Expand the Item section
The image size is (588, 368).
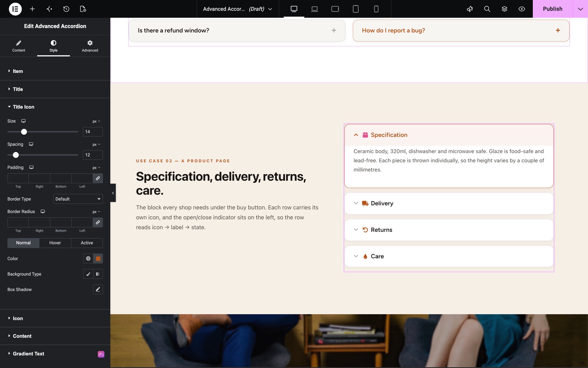tap(55, 71)
